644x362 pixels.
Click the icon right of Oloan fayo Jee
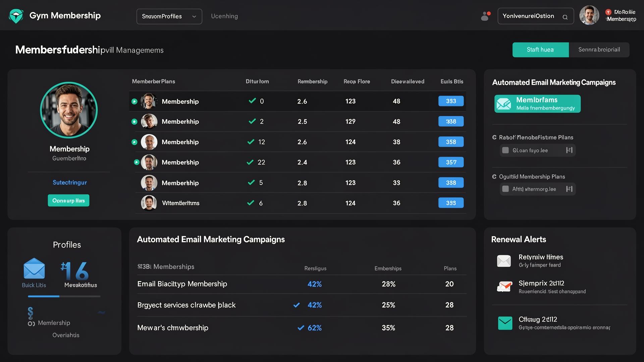[569, 150]
